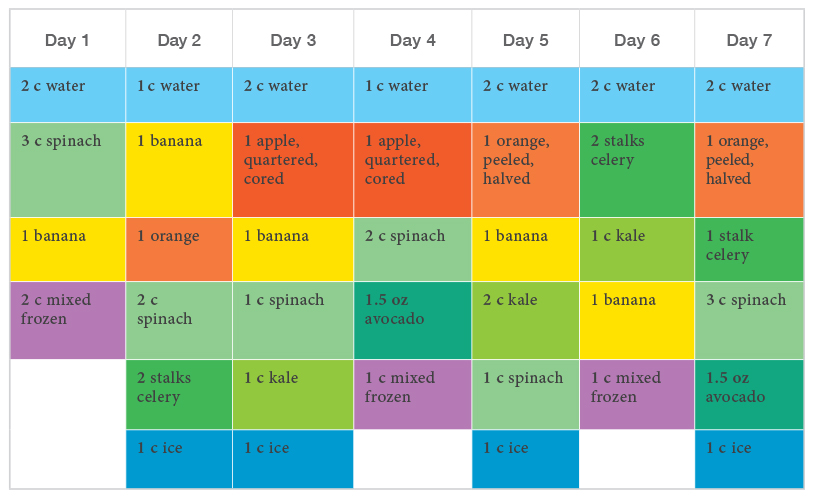Viewport: 814px width, 498px height.
Task: Click Day 3's 1 c kale cell
Action: tap(293, 394)
